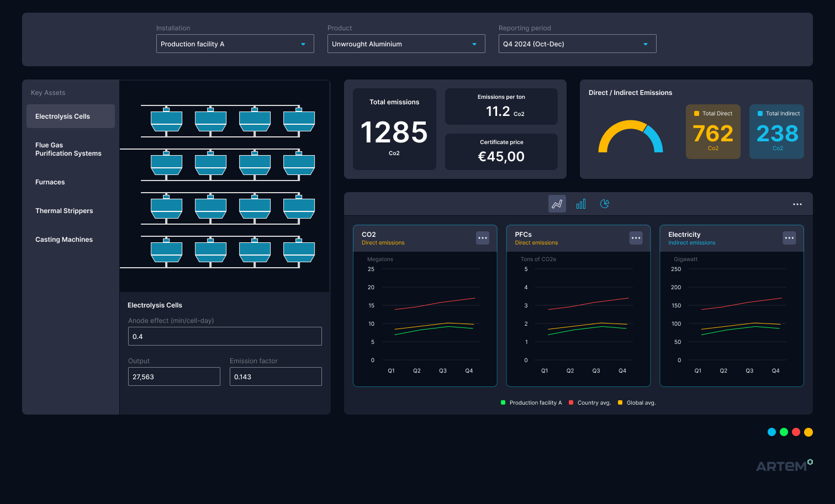This screenshot has height=504, width=835.
Task: Click the 'Production facility A' legend label
Action: click(x=536, y=403)
